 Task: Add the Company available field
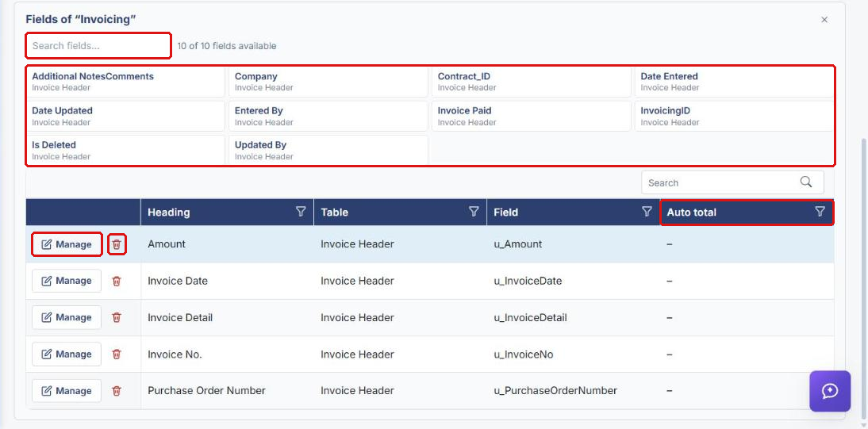pyautogui.click(x=328, y=82)
